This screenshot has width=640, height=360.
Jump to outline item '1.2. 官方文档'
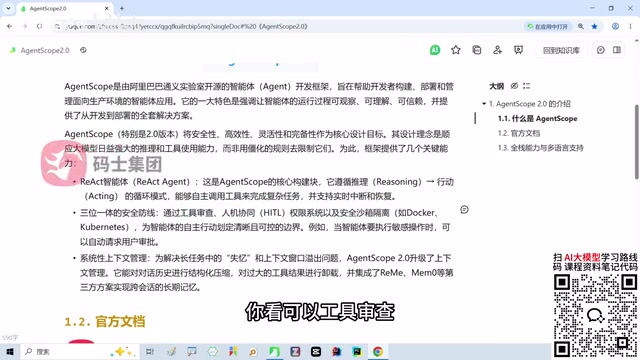coord(519,133)
